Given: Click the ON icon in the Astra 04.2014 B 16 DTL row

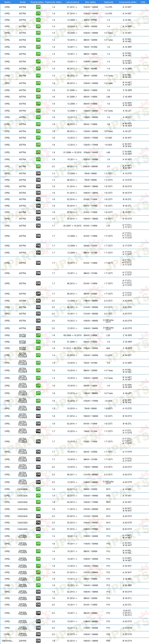Looking at the screenshot, I should coord(38,206).
